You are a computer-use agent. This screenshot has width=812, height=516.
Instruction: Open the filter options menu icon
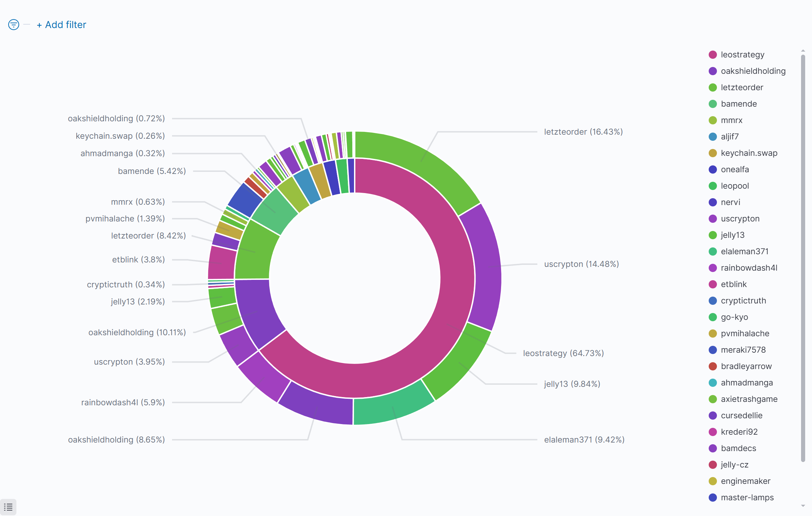pyautogui.click(x=14, y=25)
